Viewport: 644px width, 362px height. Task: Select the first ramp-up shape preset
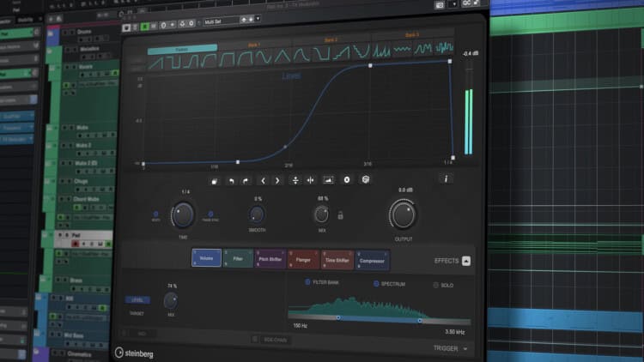[x=155, y=63]
